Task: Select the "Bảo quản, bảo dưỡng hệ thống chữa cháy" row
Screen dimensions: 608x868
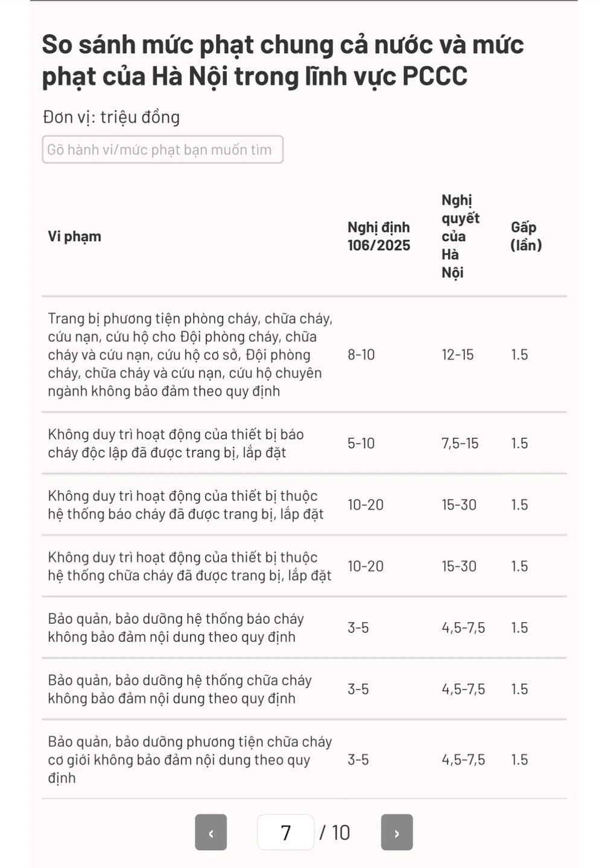Action: pos(180,689)
